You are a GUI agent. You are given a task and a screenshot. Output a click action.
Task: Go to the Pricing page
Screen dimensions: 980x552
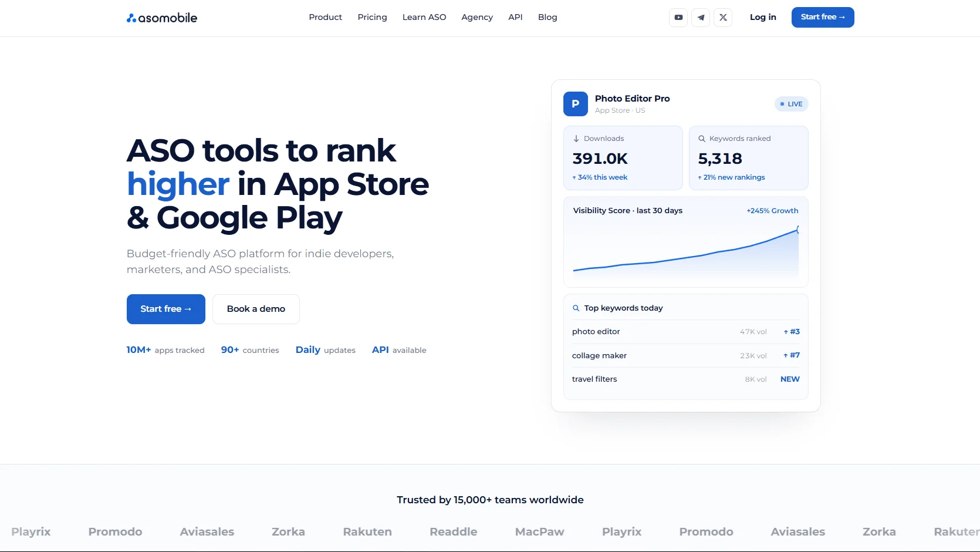pyautogui.click(x=373, y=18)
